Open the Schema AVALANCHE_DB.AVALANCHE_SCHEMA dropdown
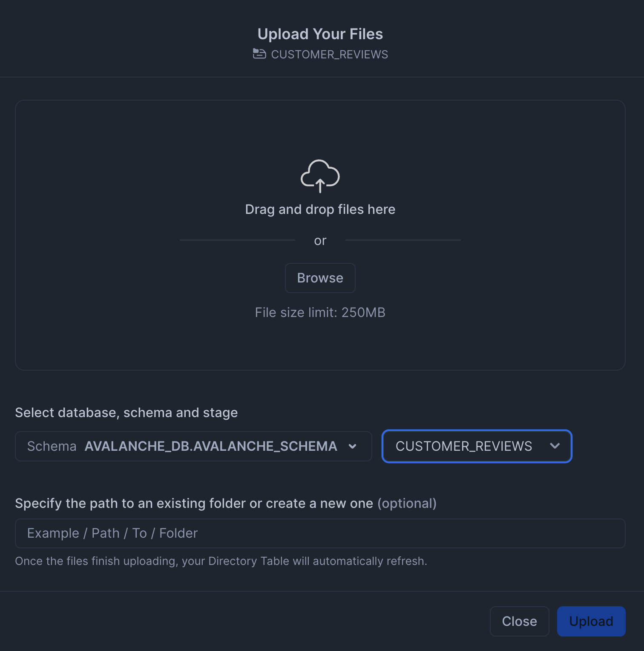The image size is (644, 651). (193, 446)
